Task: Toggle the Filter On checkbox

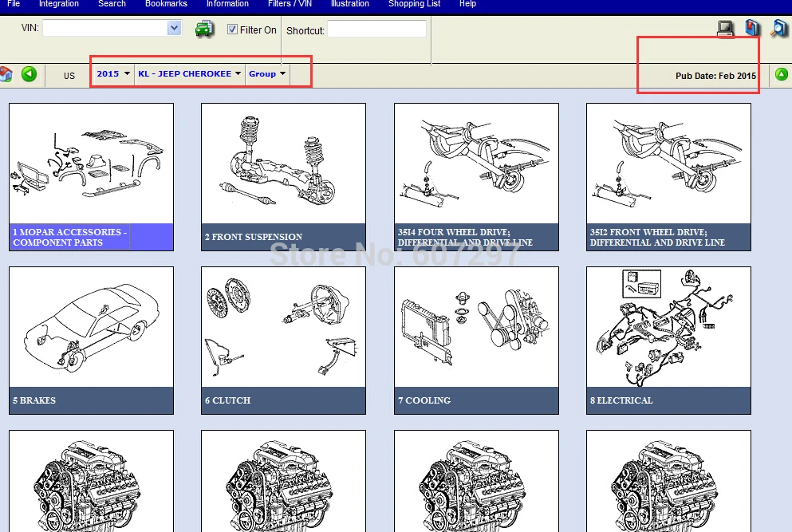Action: [232, 30]
